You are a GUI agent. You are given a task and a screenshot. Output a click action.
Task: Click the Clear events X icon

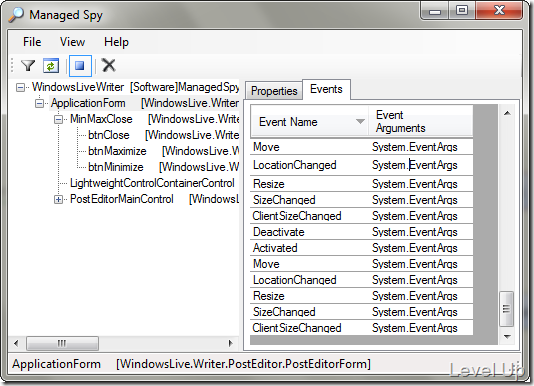click(109, 65)
